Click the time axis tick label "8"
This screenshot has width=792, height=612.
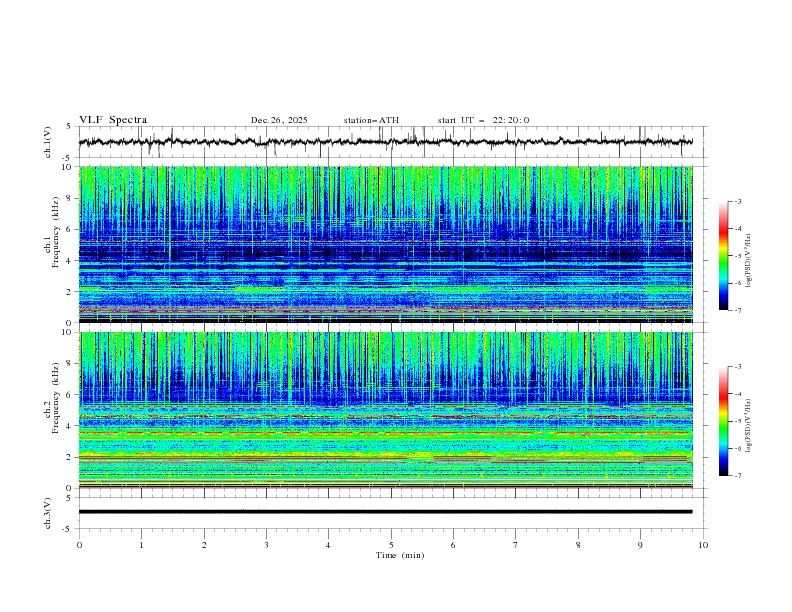[578, 545]
